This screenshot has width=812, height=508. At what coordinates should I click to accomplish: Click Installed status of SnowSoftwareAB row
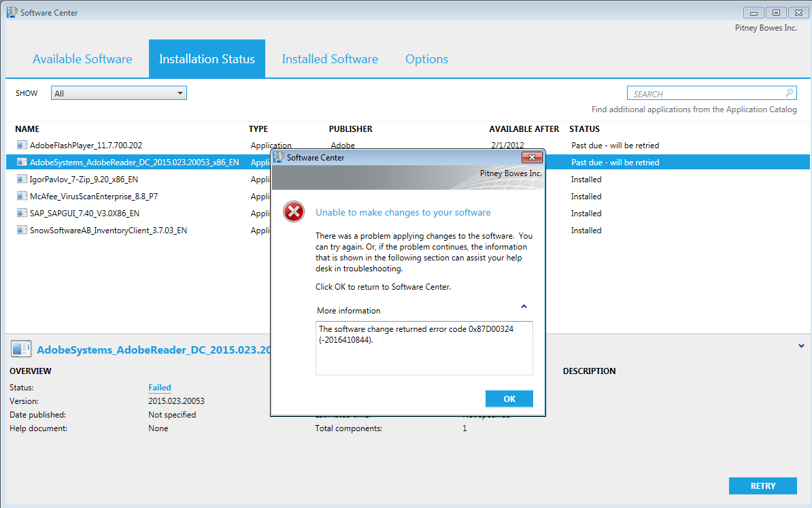coord(586,231)
